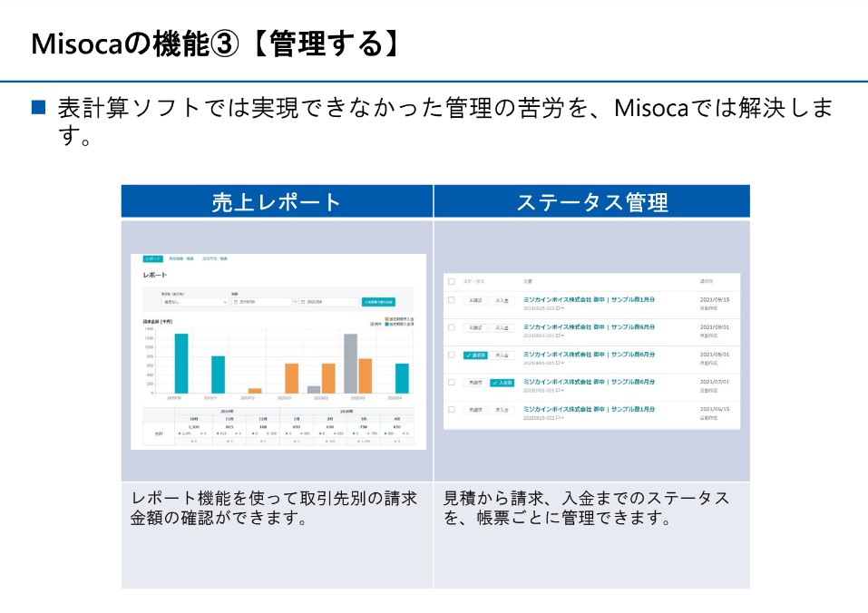Click the 売上レポート panel header

point(277,201)
